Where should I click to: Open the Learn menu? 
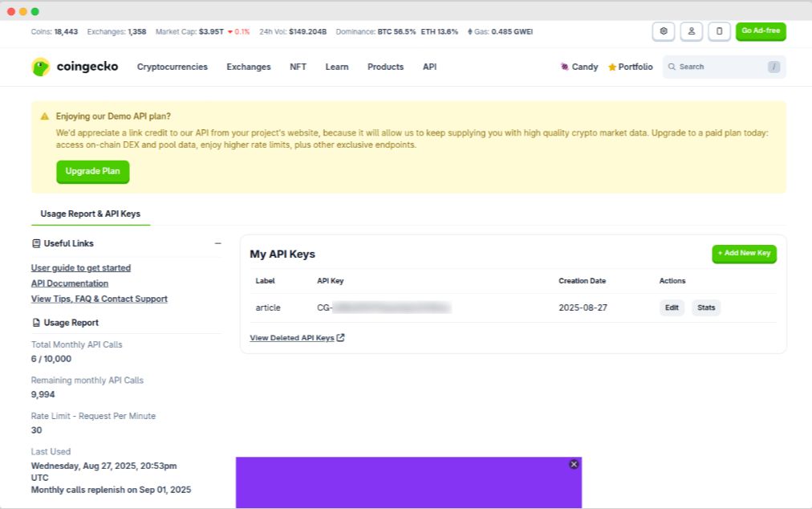click(x=337, y=67)
